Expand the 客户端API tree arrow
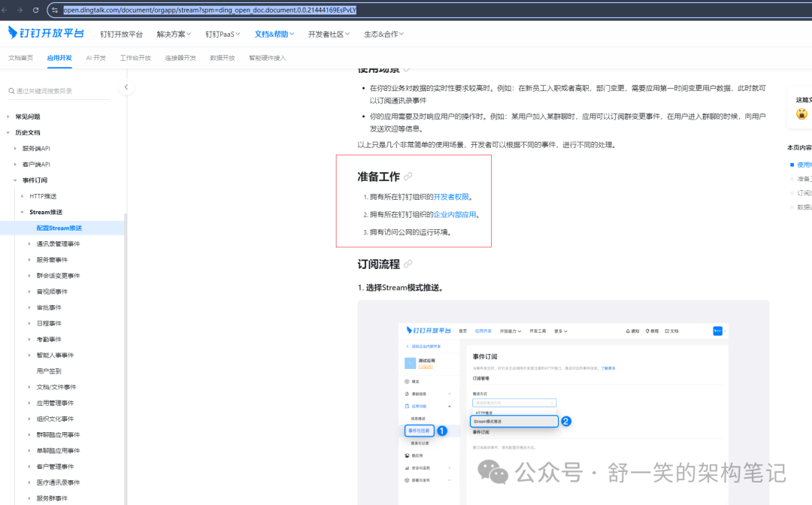 (15, 165)
